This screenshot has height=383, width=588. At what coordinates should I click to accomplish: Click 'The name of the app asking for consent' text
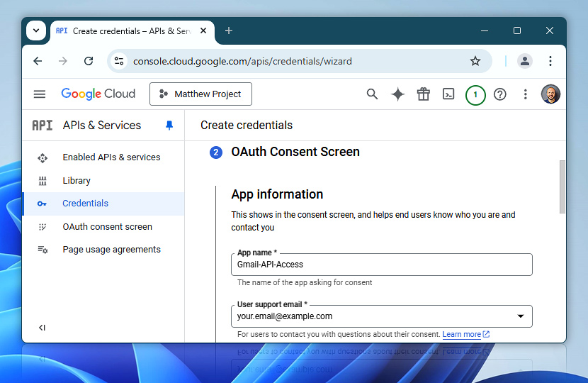coord(305,282)
